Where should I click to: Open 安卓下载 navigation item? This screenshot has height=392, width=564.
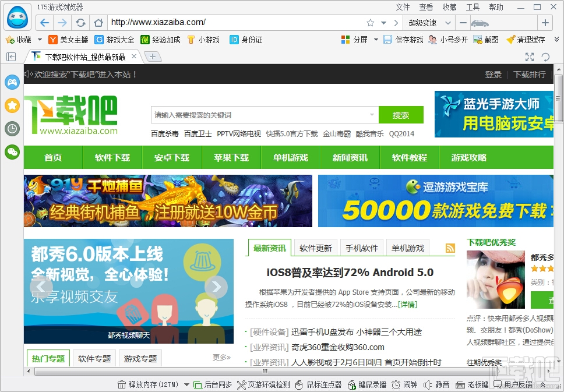point(171,157)
